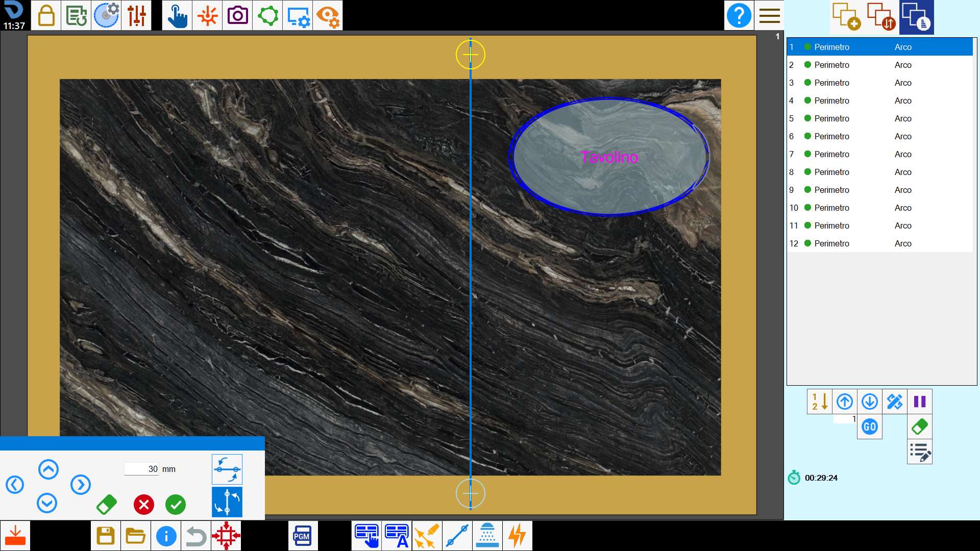Open the camera snapshot tool
980x551 pixels.
pyautogui.click(x=237, y=15)
